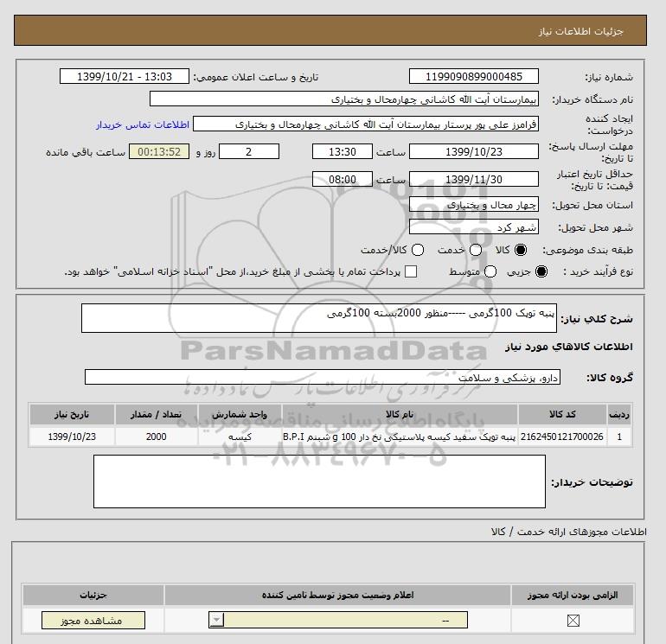The width and height of the screenshot is (666, 644).
Task: Click the buyer organization name field
Action: (x=344, y=99)
